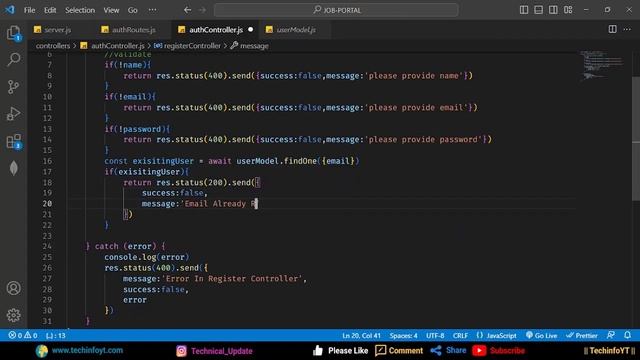The height and width of the screenshot is (360, 640).
Task: Click 'Email Already' string on line 20
Action: tap(215, 204)
